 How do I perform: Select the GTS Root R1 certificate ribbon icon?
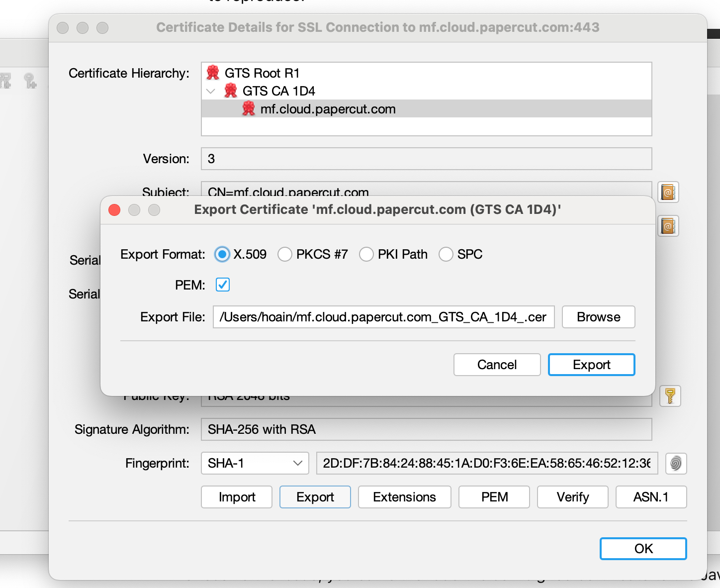213,73
